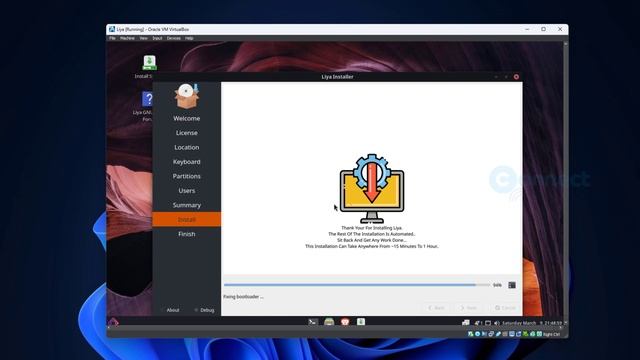Open the question-mark help desktop icon
The width and height of the screenshot is (640, 360).
[x=147, y=99]
